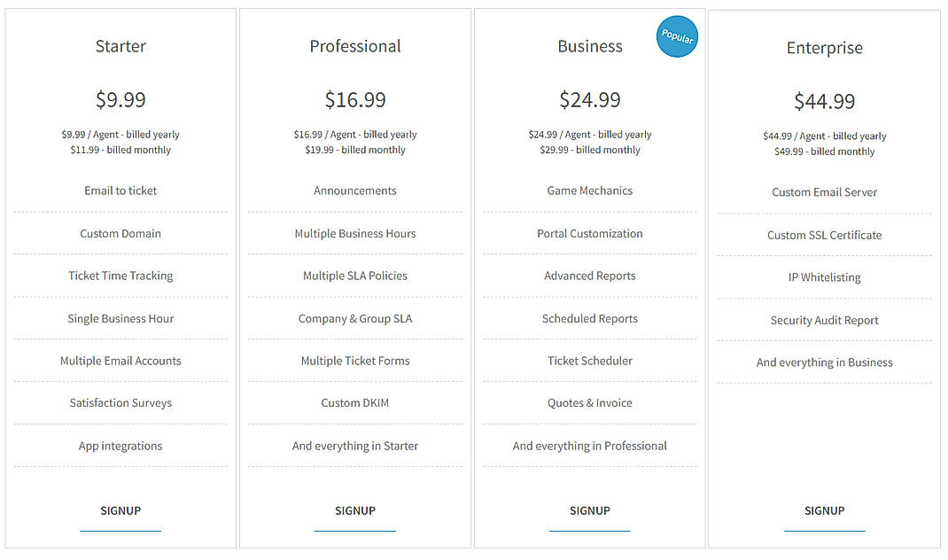Select IP Whitelisting under Enterprise

tap(824, 276)
